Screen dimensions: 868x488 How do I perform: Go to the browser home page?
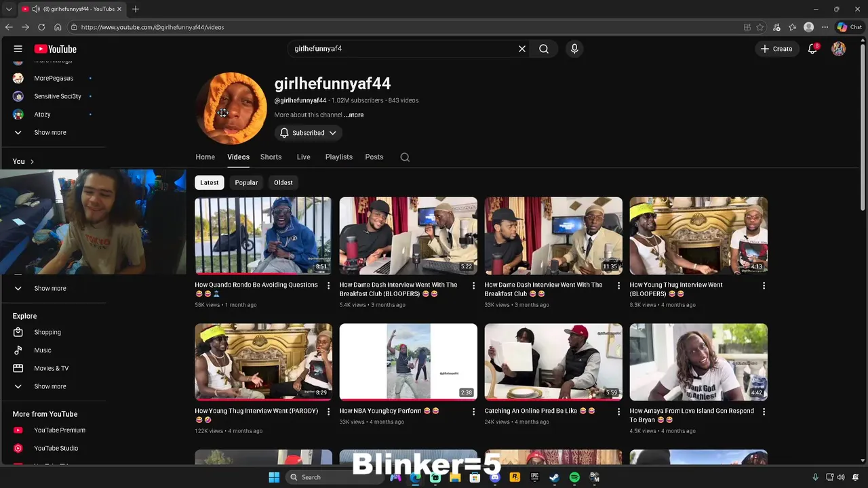(x=58, y=27)
